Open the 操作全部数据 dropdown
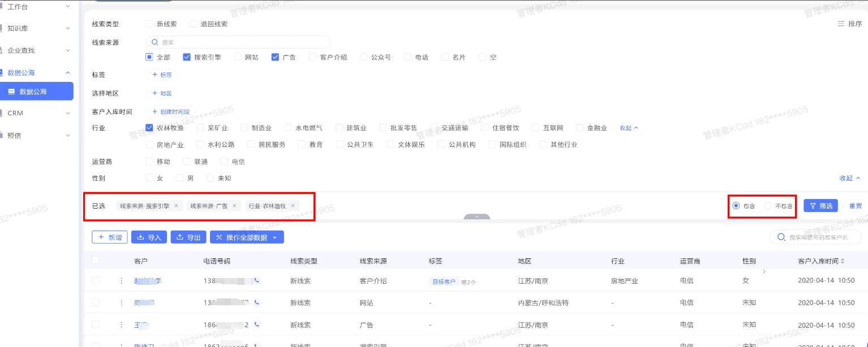Image resolution: width=868 pixels, height=347 pixels. click(x=247, y=237)
